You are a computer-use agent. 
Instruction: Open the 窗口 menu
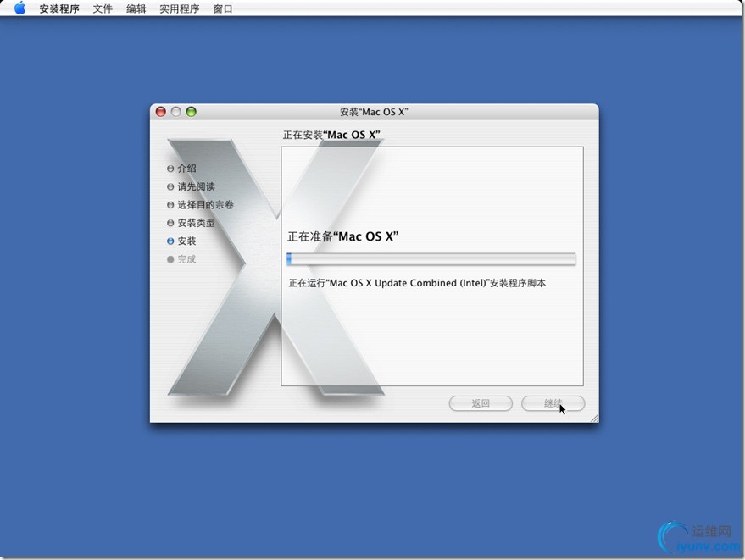[223, 8]
